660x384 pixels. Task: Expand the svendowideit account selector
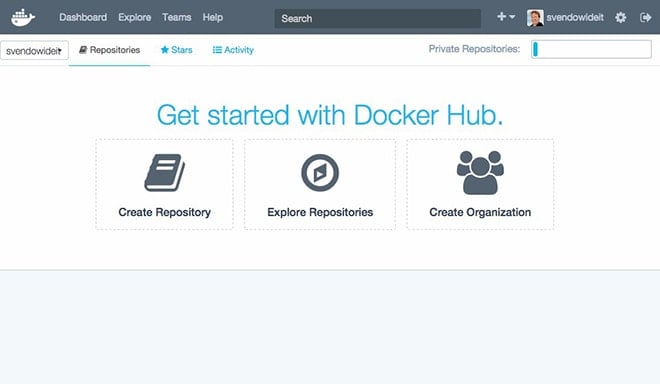[x=35, y=51]
